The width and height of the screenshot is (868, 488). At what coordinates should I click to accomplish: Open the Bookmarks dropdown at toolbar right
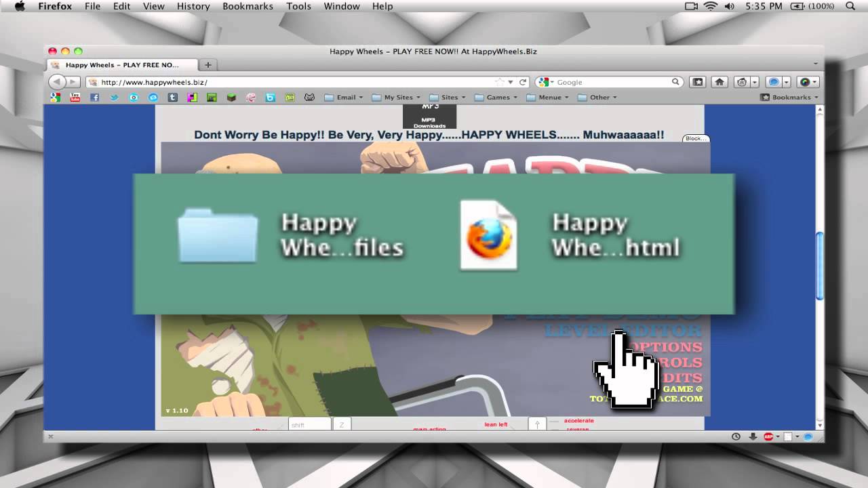789,97
